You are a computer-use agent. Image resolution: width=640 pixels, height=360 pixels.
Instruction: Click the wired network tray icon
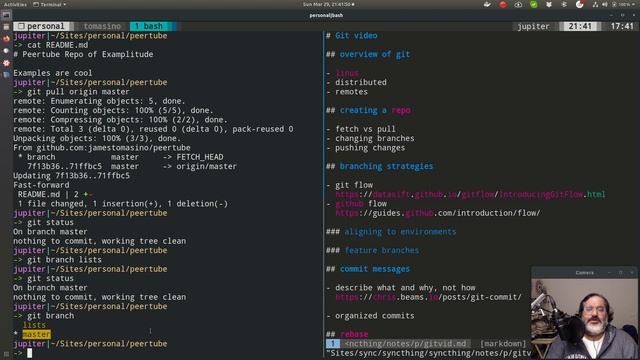click(595, 4)
